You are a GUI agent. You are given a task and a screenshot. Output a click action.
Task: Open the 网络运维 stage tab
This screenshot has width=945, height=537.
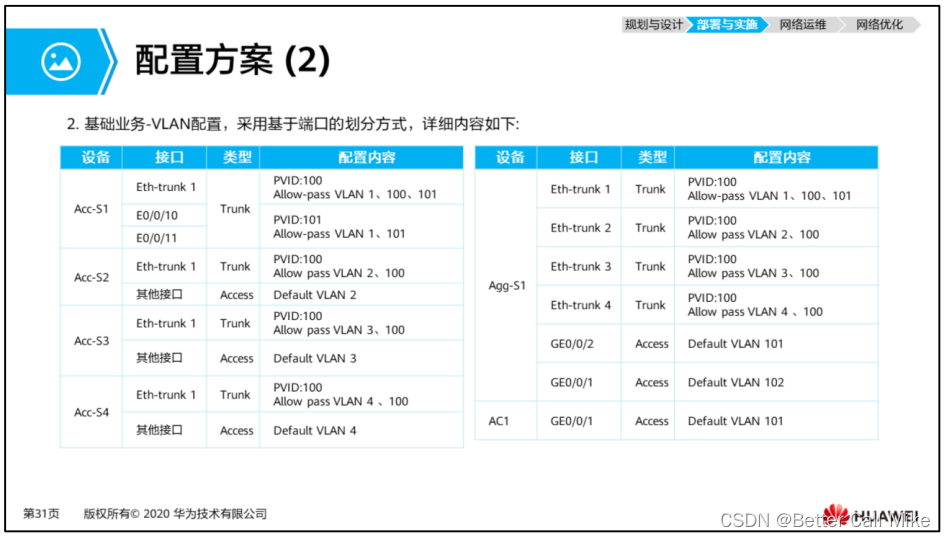(x=803, y=25)
